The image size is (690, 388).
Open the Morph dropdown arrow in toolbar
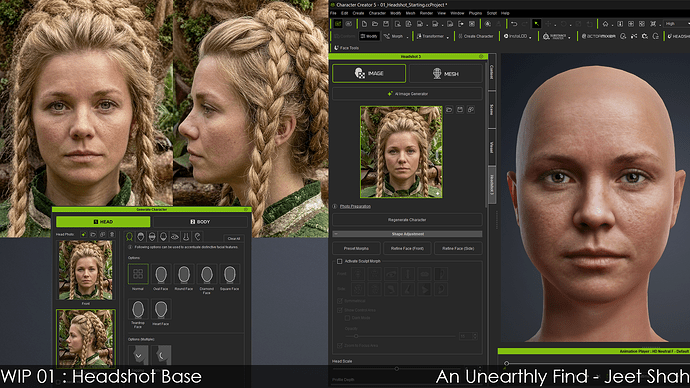(407, 37)
